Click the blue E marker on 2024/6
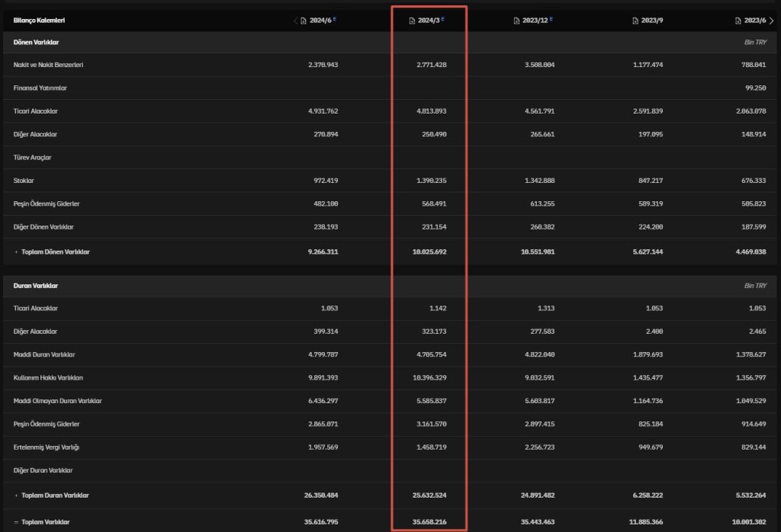Viewport: 781px width, 532px height. 334,19
